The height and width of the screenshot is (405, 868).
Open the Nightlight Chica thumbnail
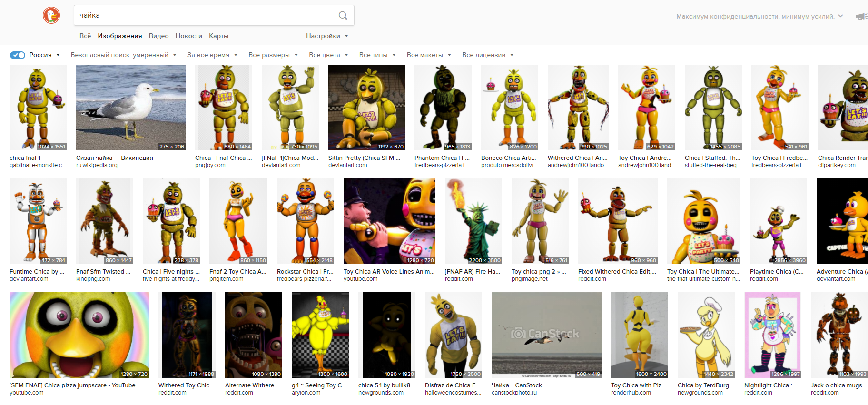(773, 335)
